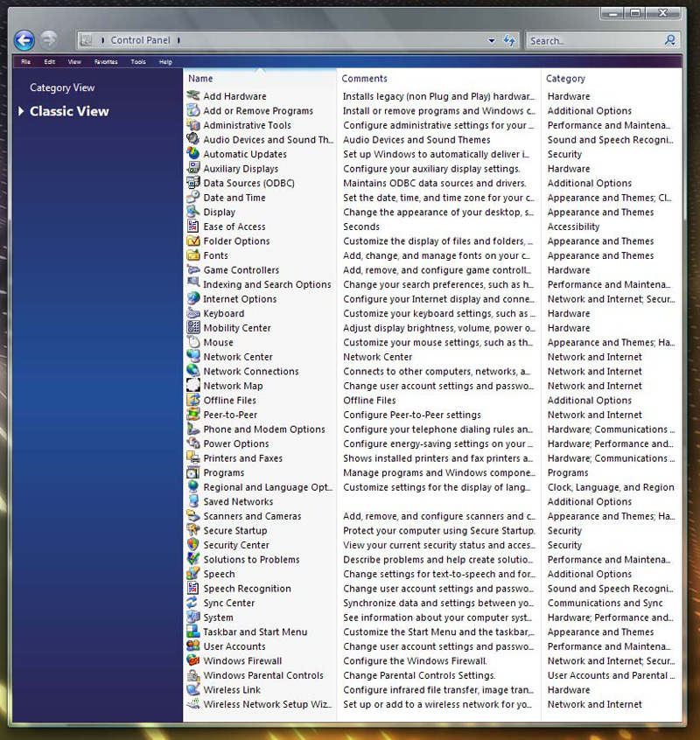This screenshot has width=700, height=740.
Task: Click the 'Accessibility' category text
Action: pyautogui.click(x=573, y=227)
